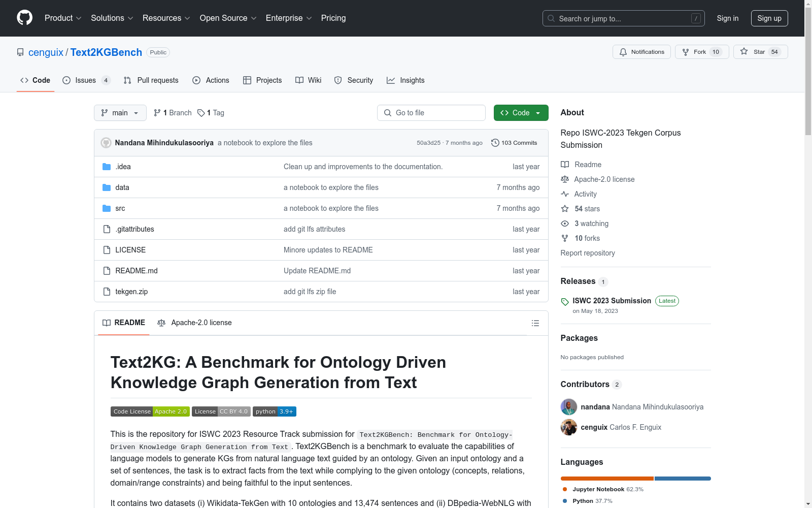Open the ISWC 2023 Submission release
The image size is (812, 508).
point(612,301)
